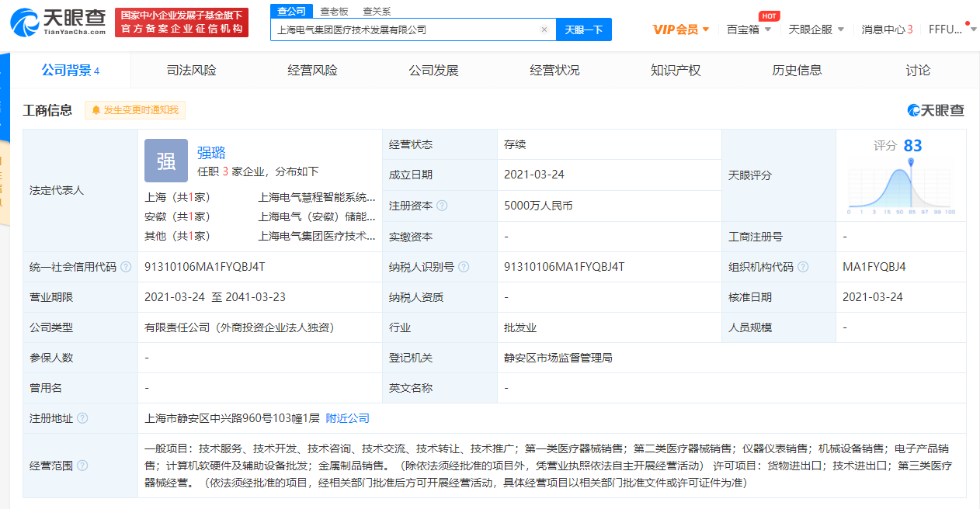Image resolution: width=980 pixels, height=509 pixels.
Task: Switch to 历史信息 tab
Action: [797, 71]
